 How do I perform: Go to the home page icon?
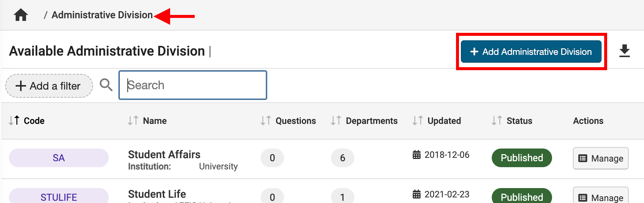point(21,15)
